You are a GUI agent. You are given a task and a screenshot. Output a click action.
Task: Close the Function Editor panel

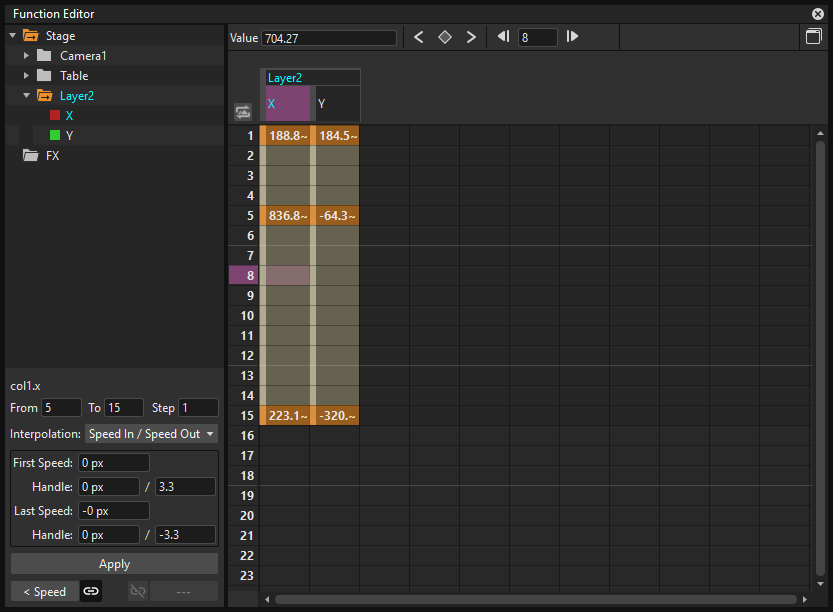pyautogui.click(x=818, y=14)
